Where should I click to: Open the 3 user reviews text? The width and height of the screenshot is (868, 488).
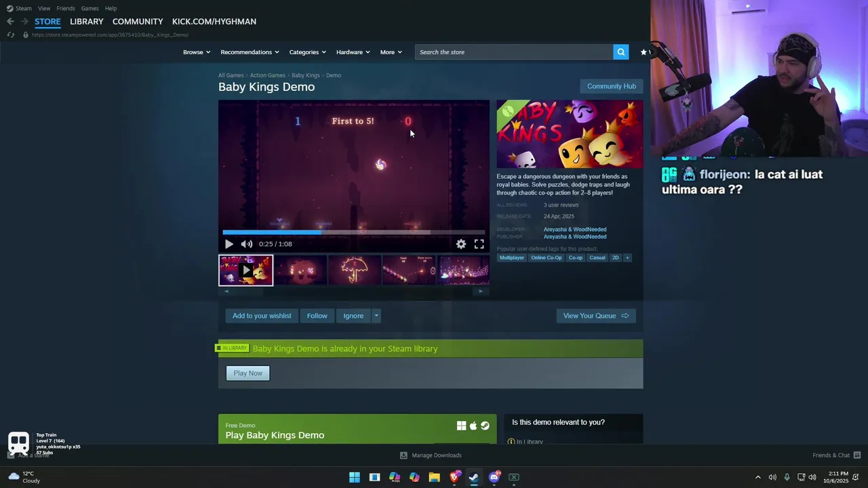tap(561, 205)
